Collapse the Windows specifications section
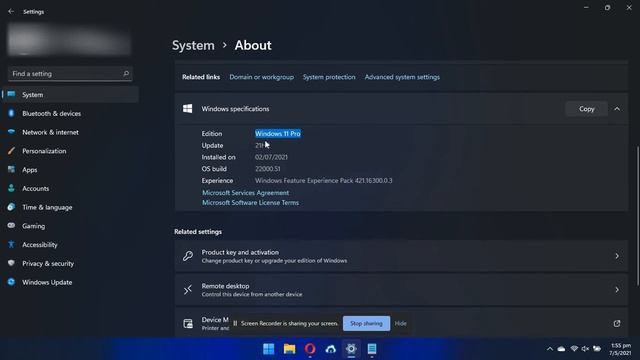The height and width of the screenshot is (360, 640). click(x=617, y=109)
